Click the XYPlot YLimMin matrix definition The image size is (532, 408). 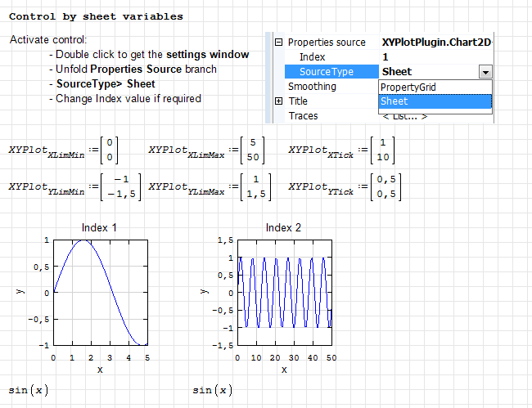pyautogui.click(x=75, y=187)
